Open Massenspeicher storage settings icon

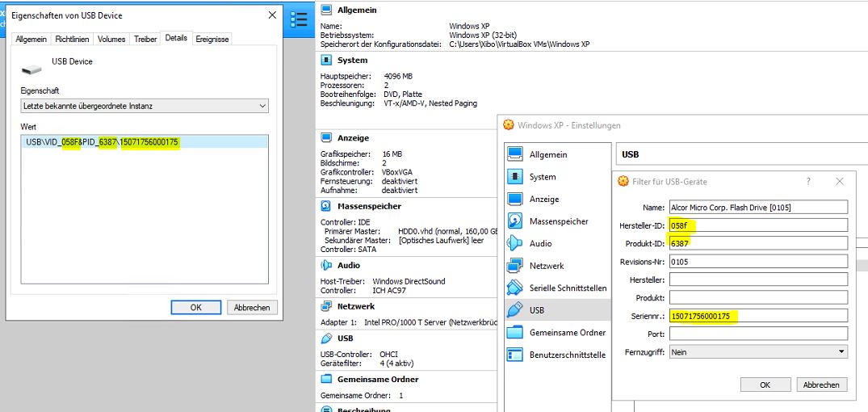(514, 221)
